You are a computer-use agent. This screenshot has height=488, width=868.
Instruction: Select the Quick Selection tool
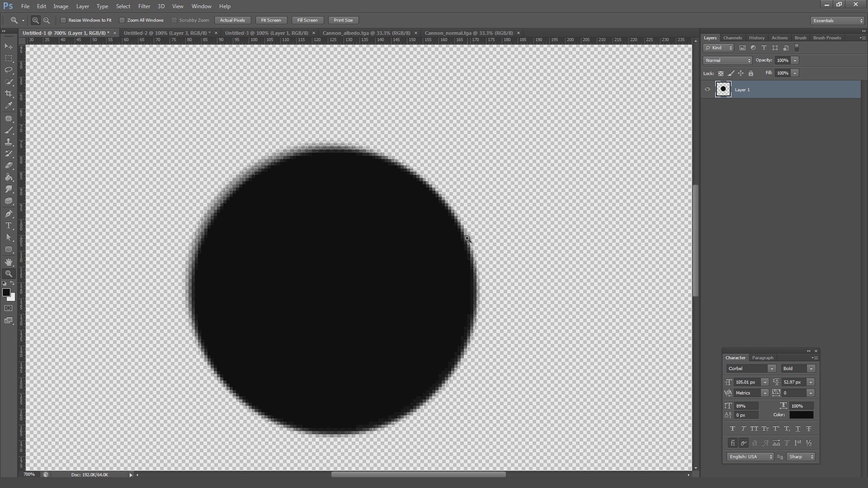pyautogui.click(x=9, y=82)
